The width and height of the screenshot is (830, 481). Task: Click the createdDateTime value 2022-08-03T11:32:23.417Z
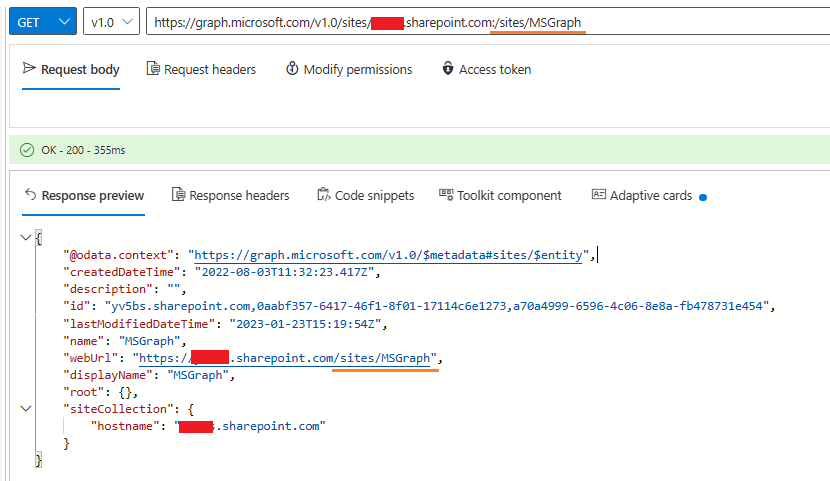pyautogui.click(x=284, y=272)
